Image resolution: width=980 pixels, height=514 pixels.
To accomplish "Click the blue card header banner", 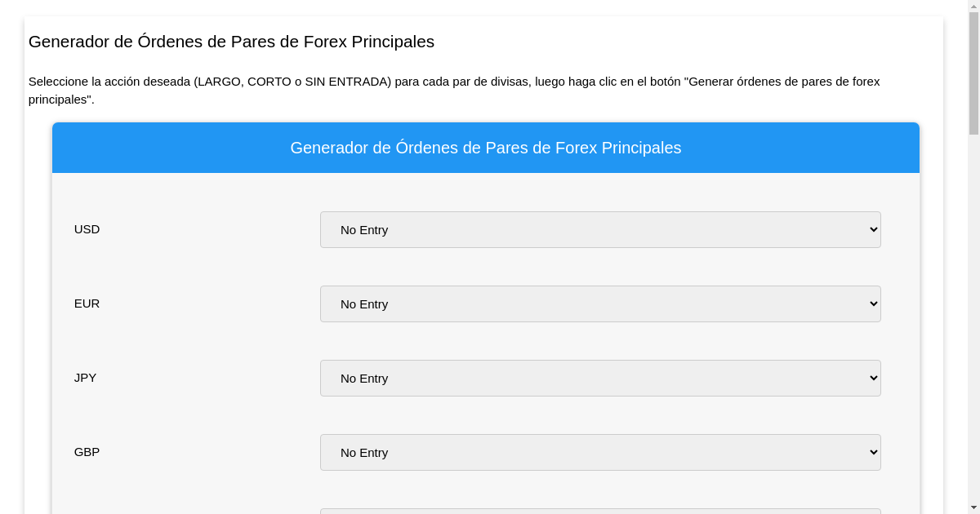I will click(486, 148).
